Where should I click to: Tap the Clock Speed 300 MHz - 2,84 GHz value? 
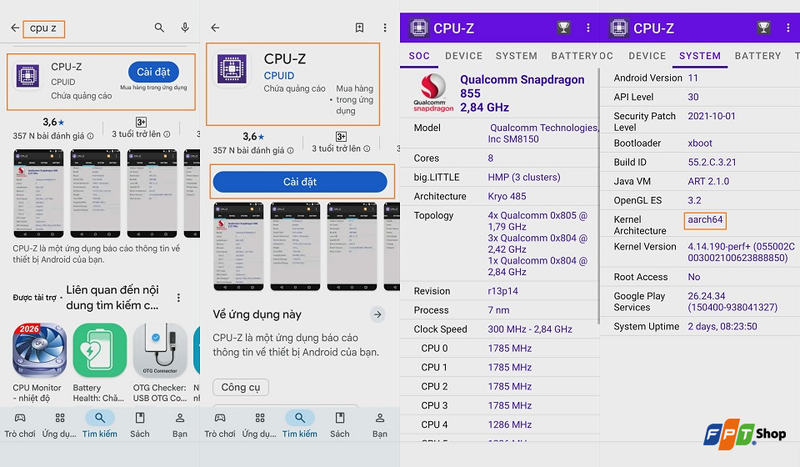click(x=530, y=329)
